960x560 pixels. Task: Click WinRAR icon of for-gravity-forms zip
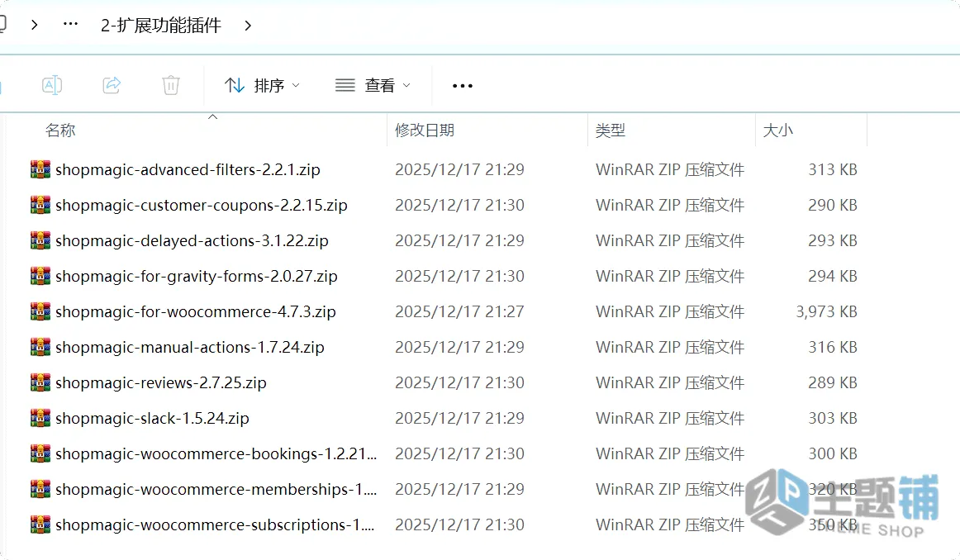pos(40,276)
